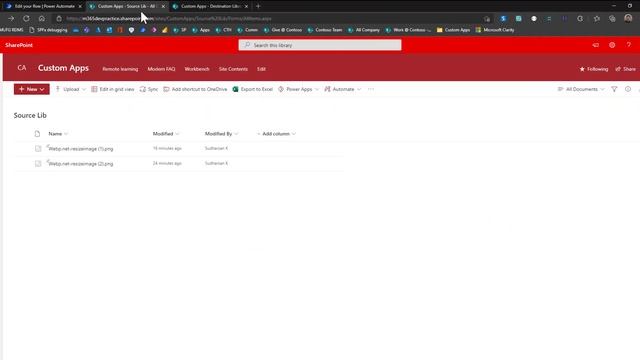Screen dimensions: 640x360
Task: Open the browser profile avatar
Action: pyautogui.click(x=628, y=18)
